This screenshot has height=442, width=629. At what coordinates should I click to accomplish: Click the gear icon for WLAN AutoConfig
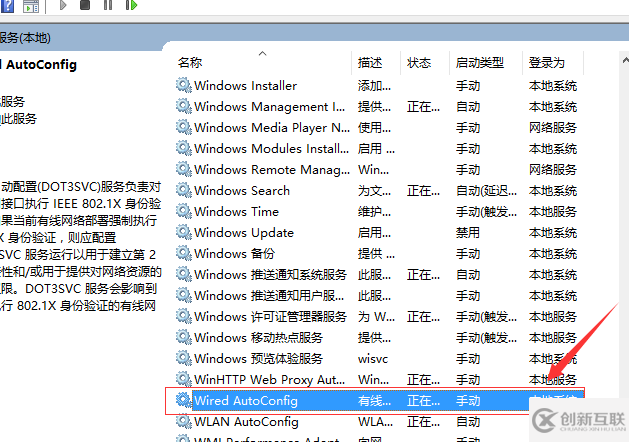[x=184, y=421]
